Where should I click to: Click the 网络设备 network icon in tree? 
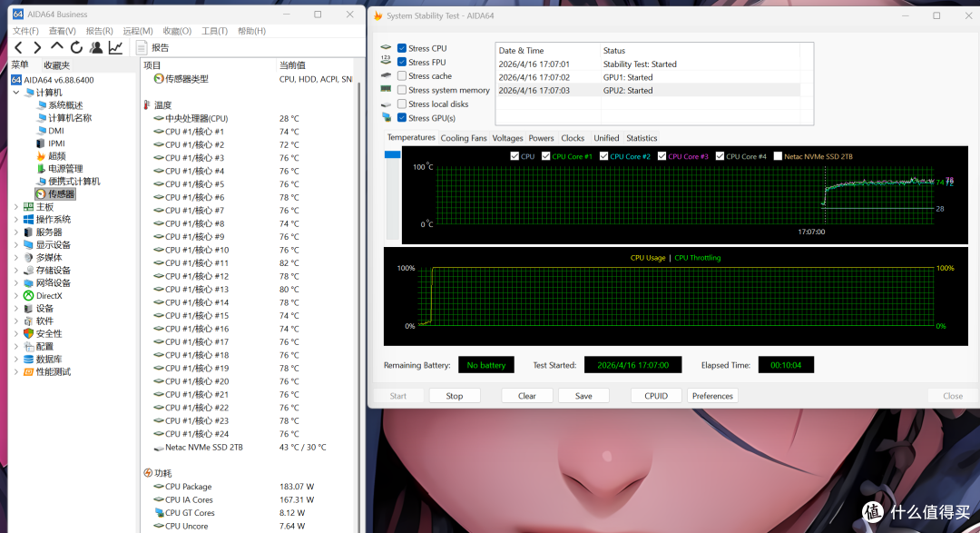28,282
